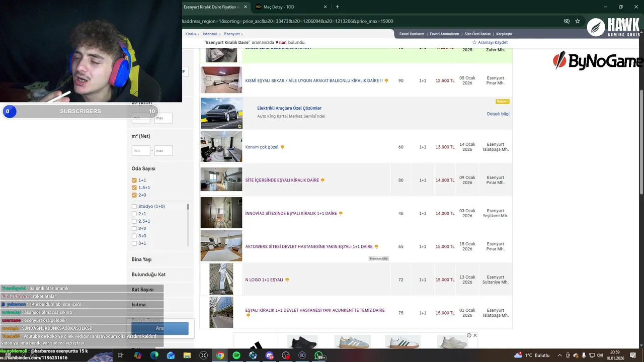Check the 2.5+1 room option
Image resolution: width=644 pixels, height=362 pixels.
[134, 221]
